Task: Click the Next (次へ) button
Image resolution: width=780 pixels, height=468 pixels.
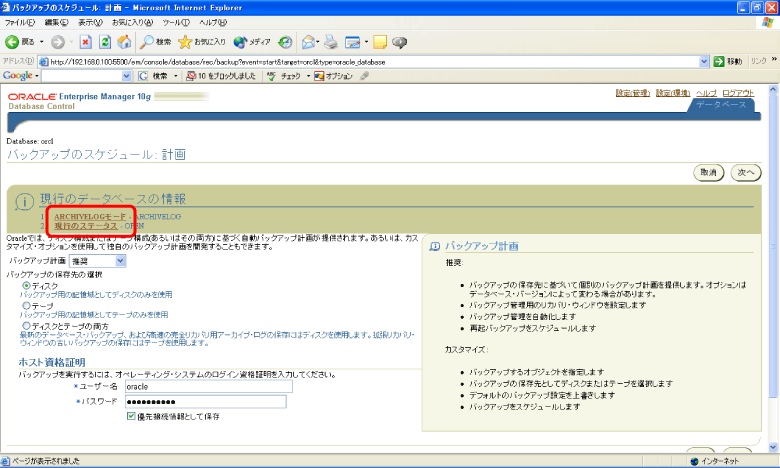Action: [746, 173]
